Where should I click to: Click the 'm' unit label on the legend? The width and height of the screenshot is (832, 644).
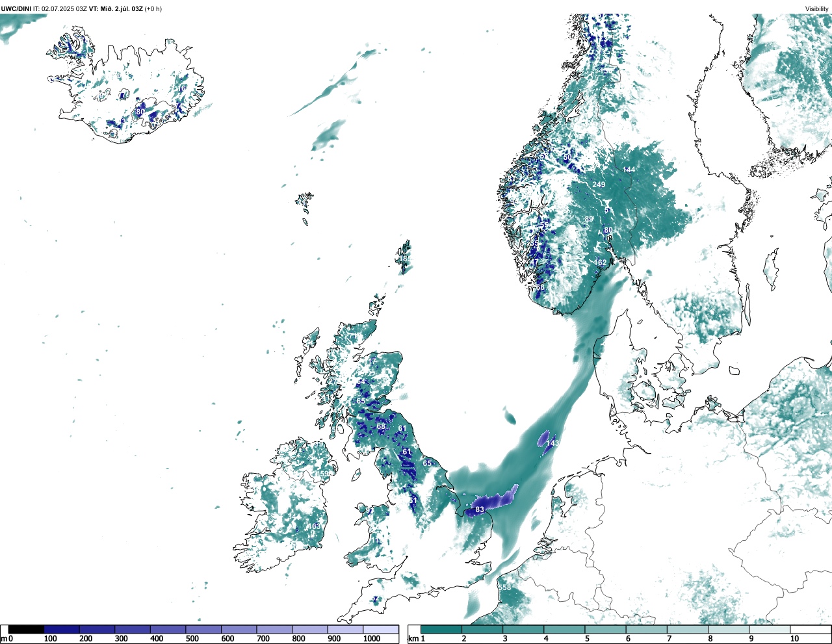click(x=4, y=639)
